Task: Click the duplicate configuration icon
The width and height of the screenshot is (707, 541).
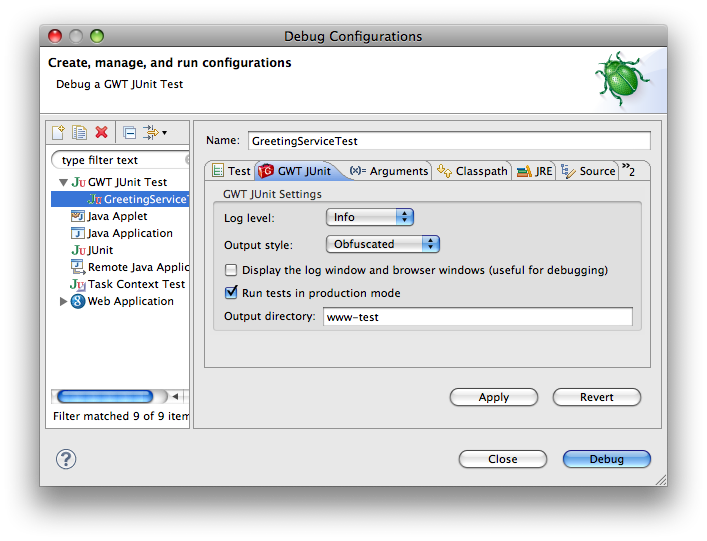Action: (x=79, y=132)
